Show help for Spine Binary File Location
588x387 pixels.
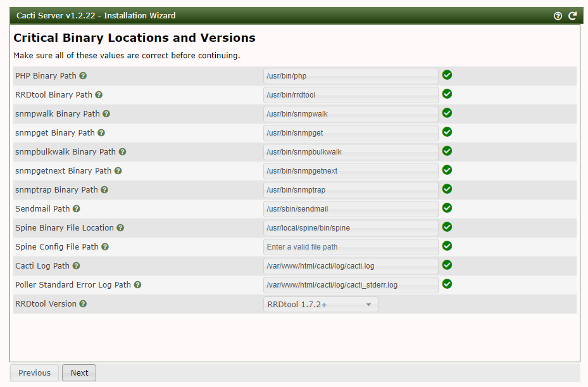pyautogui.click(x=120, y=228)
